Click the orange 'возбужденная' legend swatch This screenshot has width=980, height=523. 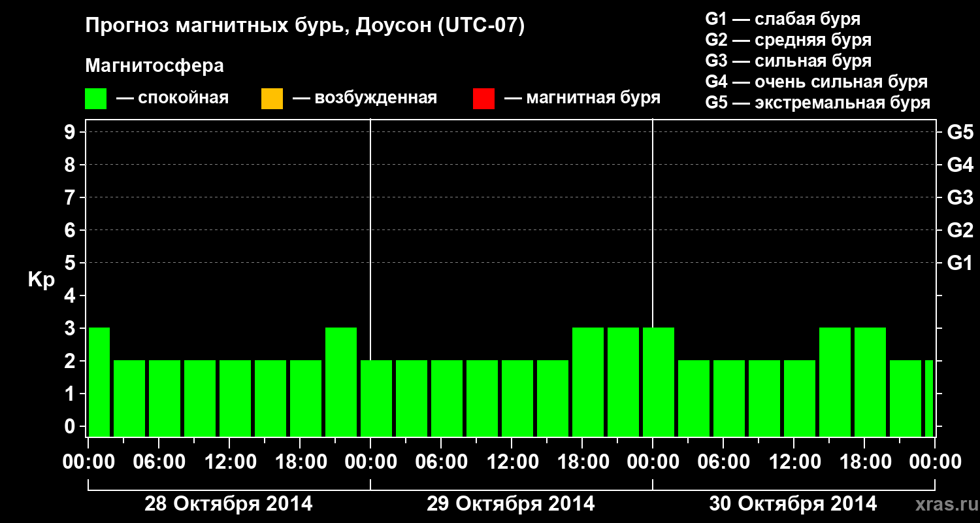(272, 99)
